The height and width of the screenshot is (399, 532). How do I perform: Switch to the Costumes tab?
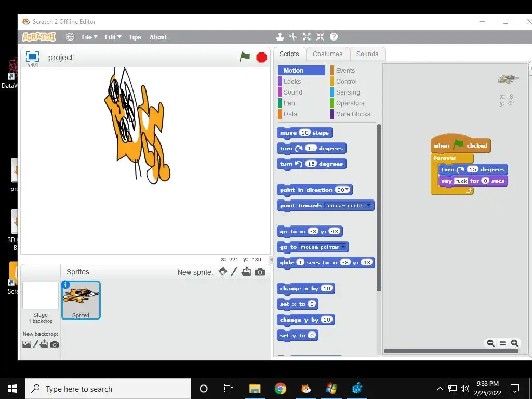point(327,54)
